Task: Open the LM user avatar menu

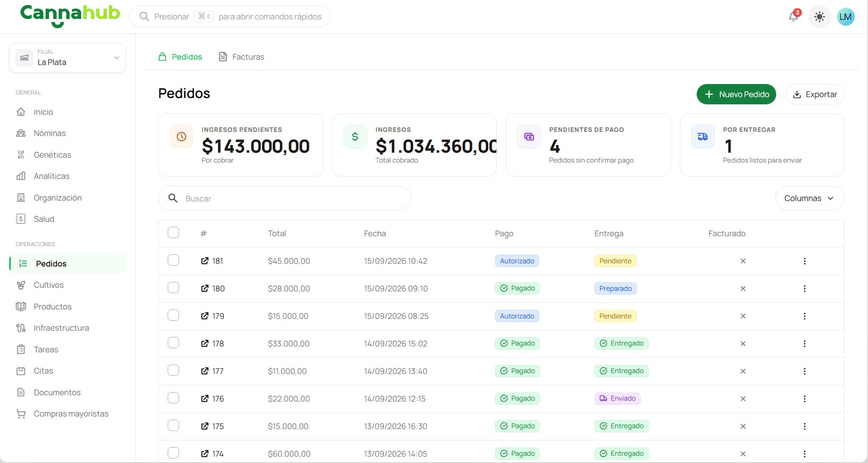Action: coord(845,17)
